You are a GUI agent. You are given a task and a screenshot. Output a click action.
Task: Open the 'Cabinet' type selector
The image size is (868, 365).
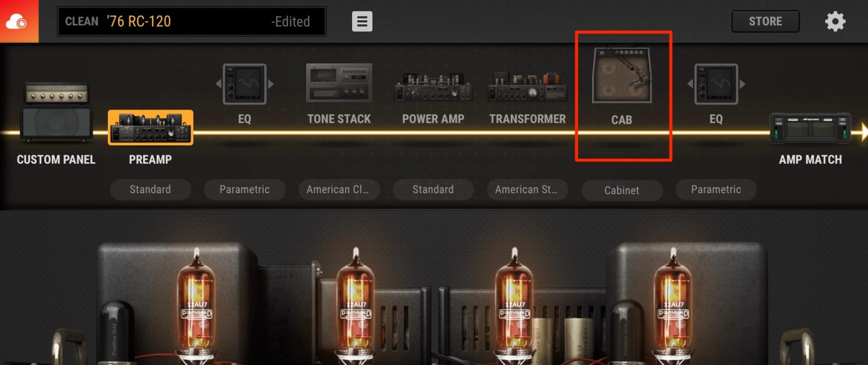pos(622,190)
